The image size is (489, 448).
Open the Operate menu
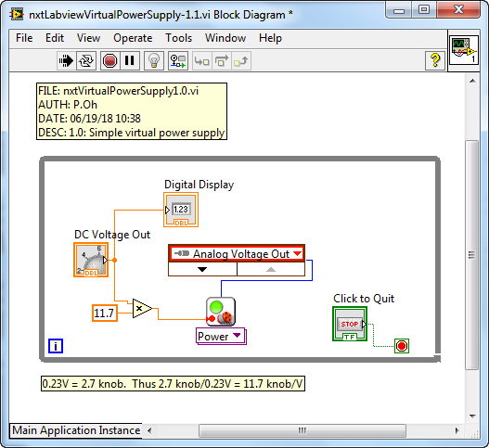[133, 38]
